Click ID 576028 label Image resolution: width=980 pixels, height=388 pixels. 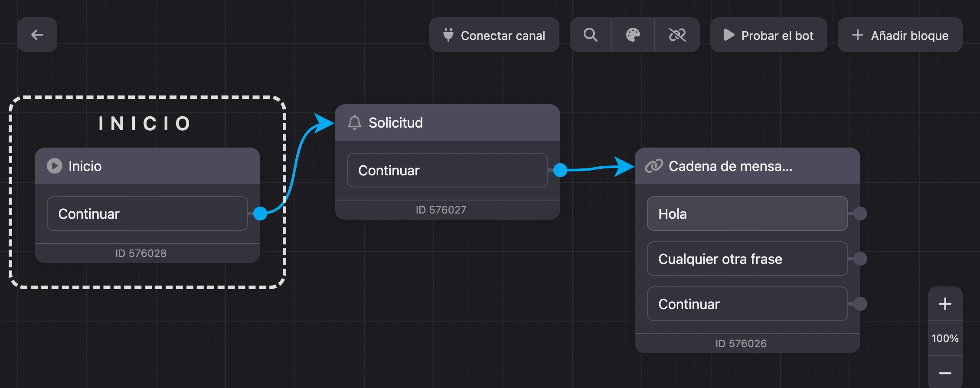tap(141, 253)
